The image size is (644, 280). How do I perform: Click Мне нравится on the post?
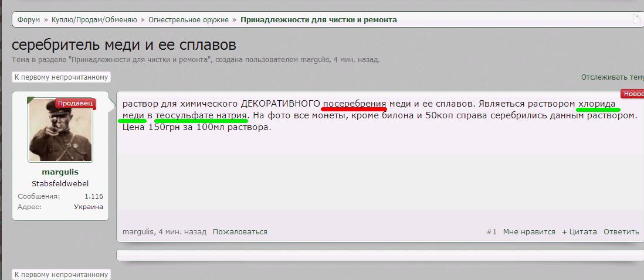coord(529,231)
